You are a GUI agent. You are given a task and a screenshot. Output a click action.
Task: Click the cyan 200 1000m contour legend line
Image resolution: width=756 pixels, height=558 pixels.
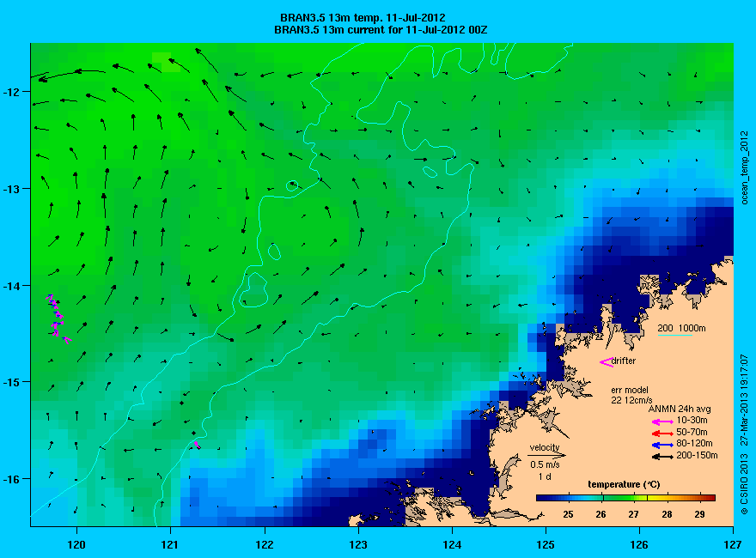tap(675, 335)
